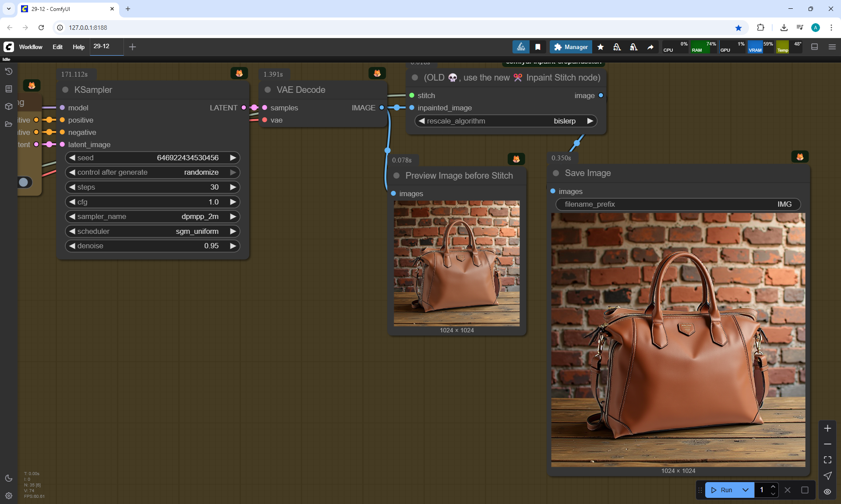Image resolution: width=841 pixels, height=504 pixels.
Task: Increase the steps value with right arrow
Action: point(233,187)
